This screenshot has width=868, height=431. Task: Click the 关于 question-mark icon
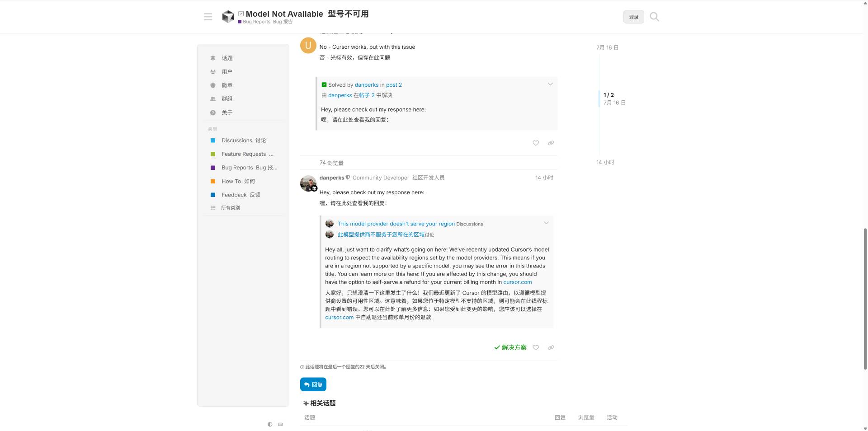click(213, 112)
